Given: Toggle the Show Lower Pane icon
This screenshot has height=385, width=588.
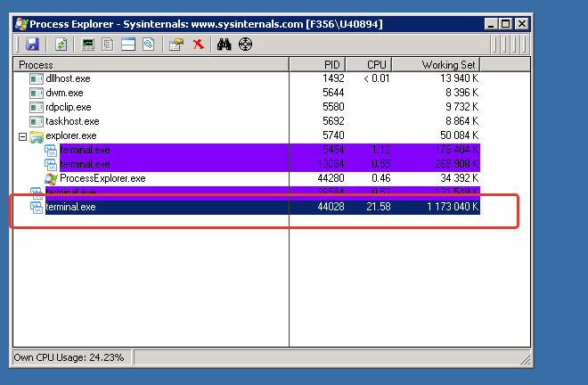Looking at the screenshot, I should click(128, 45).
